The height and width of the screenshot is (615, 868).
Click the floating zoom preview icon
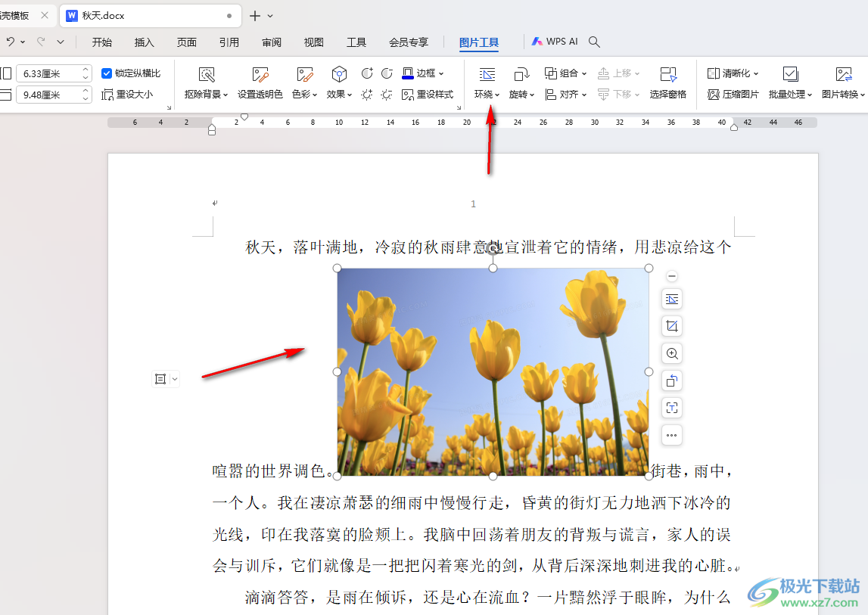(x=672, y=353)
